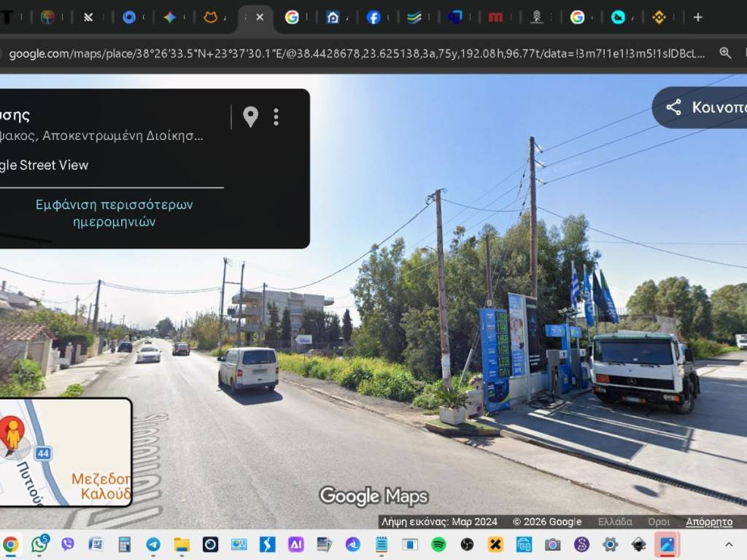
Task: Click the Απόρρητο privacy link
Action: click(x=708, y=521)
